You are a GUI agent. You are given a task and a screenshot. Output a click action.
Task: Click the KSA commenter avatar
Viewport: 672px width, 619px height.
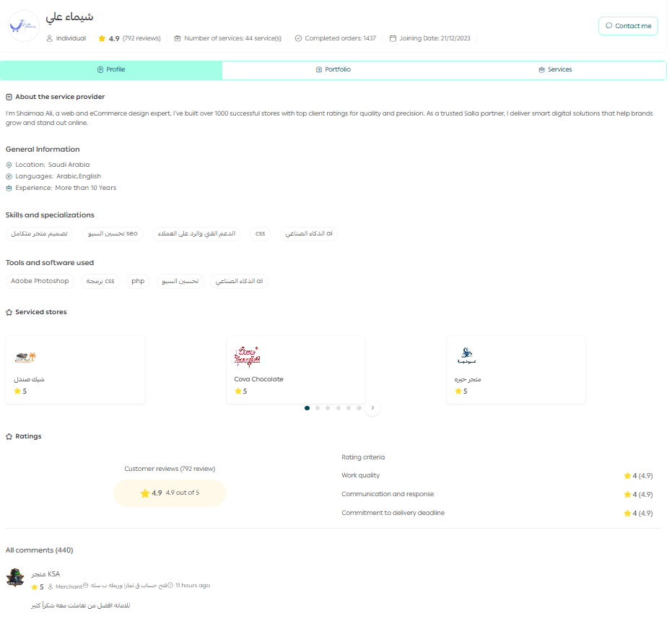point(15,577)
